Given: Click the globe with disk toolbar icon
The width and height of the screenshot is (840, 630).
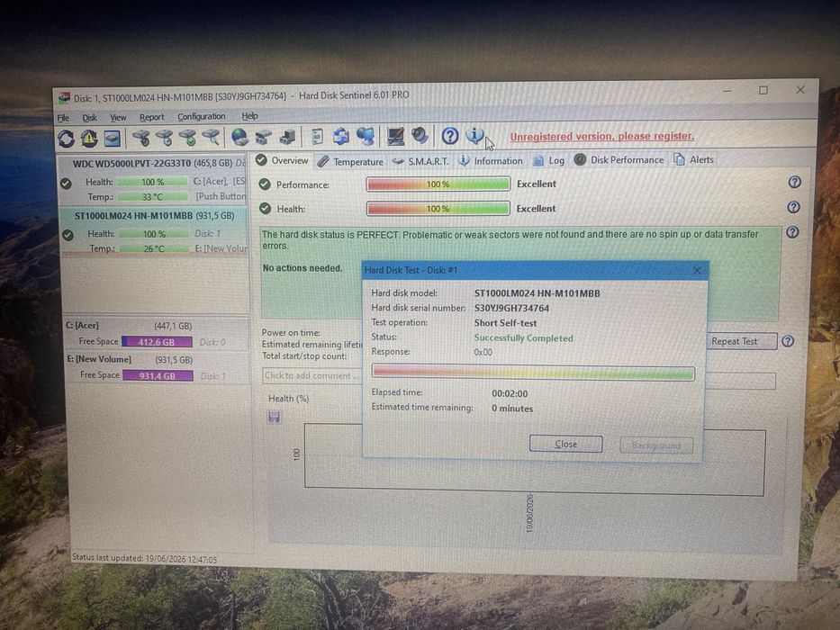Looking at the screenshot, I should (x=239, y=137).
